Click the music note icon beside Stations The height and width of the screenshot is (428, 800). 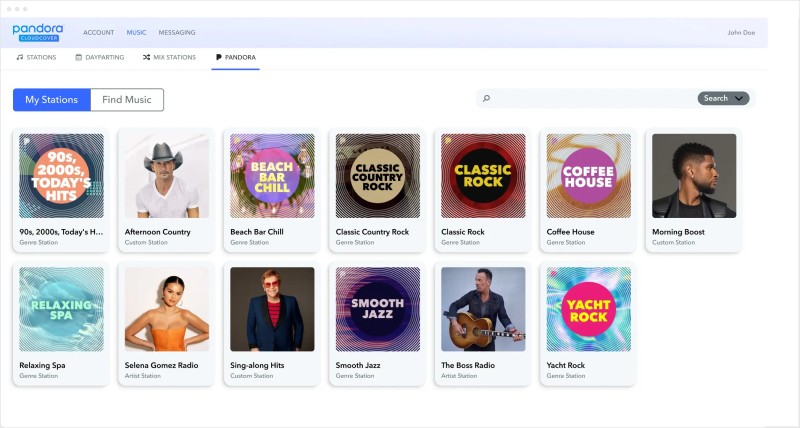coord(19,57)
